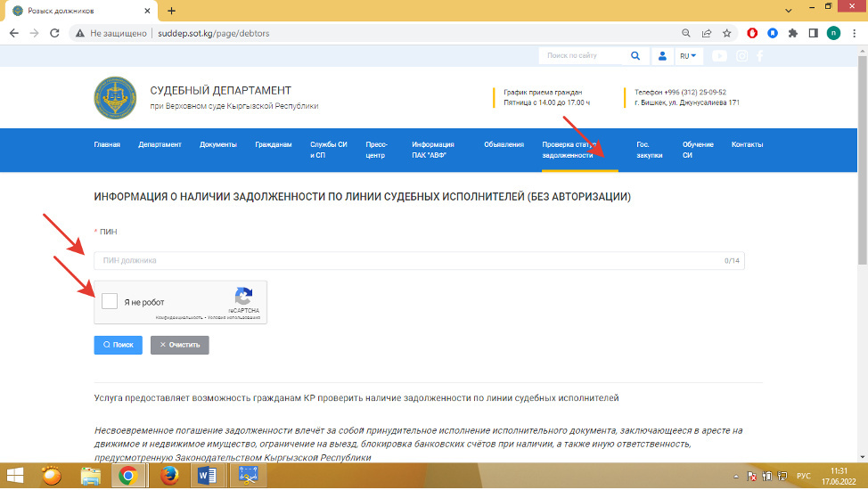Screen dimensions: 868x490
Task: Open the user account profile icon
Action: coord(662,55)
